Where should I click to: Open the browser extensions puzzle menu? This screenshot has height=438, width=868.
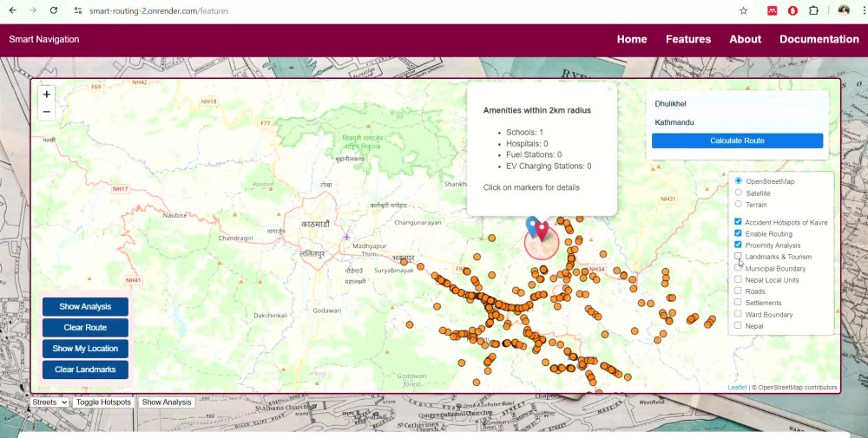click(813, 10)
